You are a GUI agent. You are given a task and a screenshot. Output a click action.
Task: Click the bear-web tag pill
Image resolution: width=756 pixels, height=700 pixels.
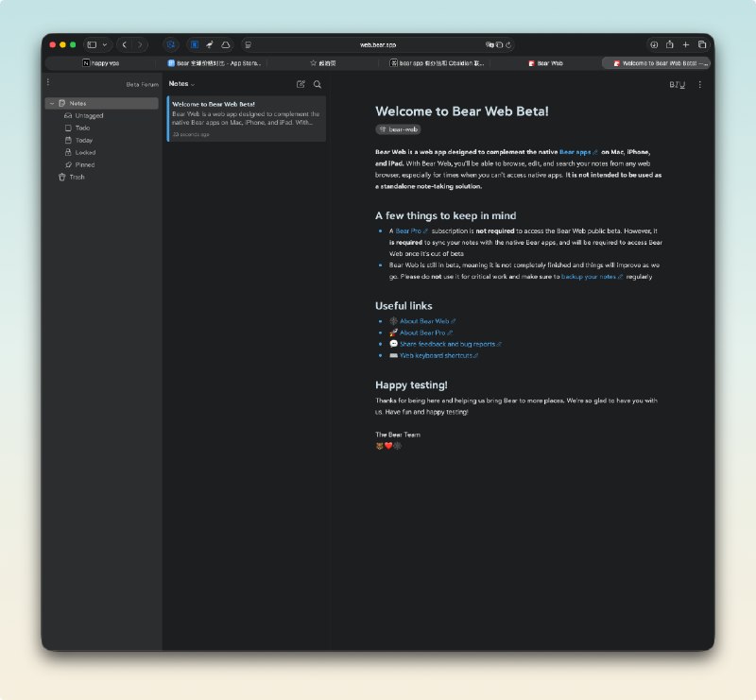coord(398,129)
